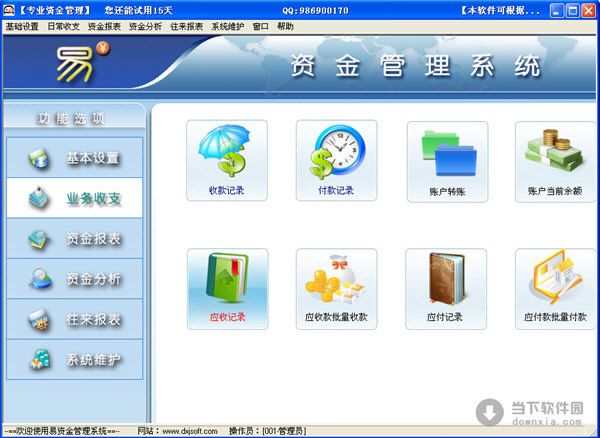The width and height of the screenshot is (600, 438).
Task: Select 基本设置 in the sidebar
Action: click(75, 158)
